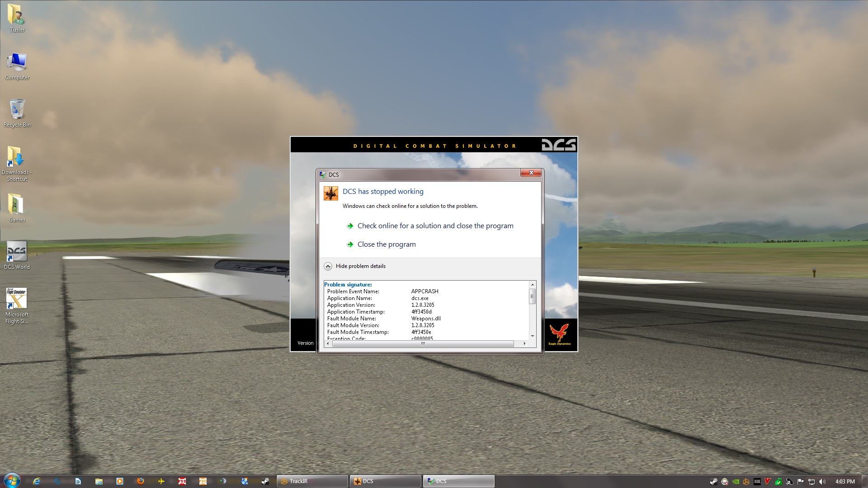Click the DCS crash dialog application icon
This screenshot has width=868, height=488.
pyautogui.click(x=331, y=193)
